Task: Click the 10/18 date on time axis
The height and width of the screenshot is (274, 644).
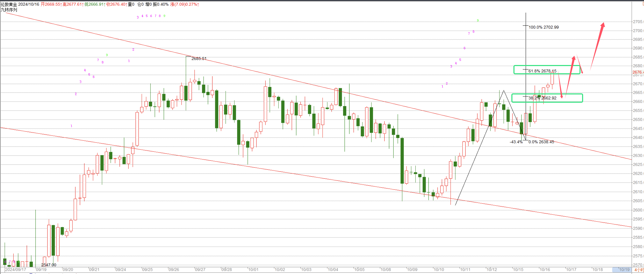Action: click(x=598, y=270)
